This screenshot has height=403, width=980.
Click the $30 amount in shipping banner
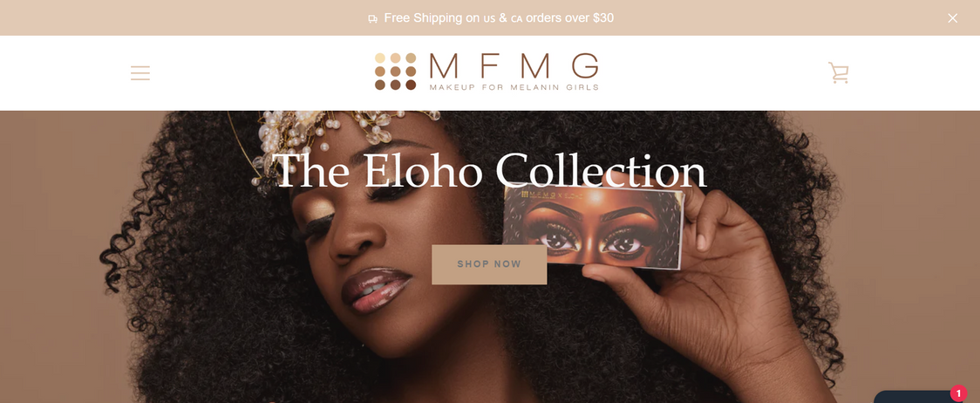[x=603, y=18]
